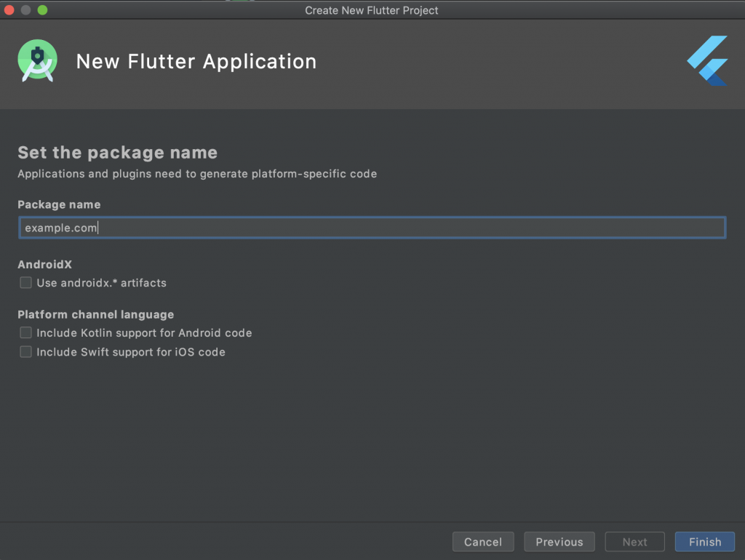745x560 pixels.
Task: Click the disabled Next button
Action: coord(634,542)
